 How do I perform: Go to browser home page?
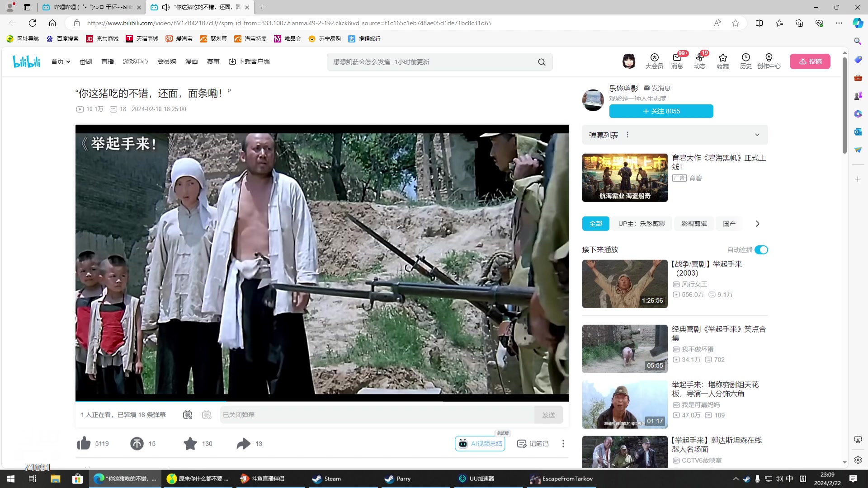[52, 23]
